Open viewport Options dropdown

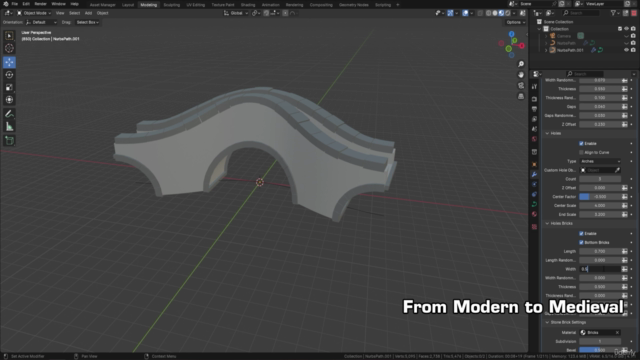(x=516, y=22)
